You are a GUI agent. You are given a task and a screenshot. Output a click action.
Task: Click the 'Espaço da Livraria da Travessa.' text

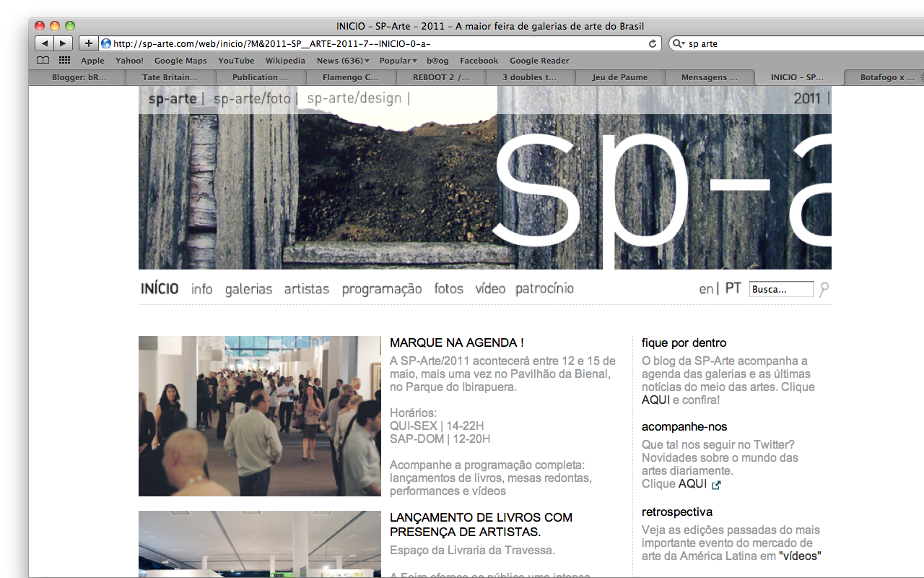pyautogui.click(x=472, y=551)
